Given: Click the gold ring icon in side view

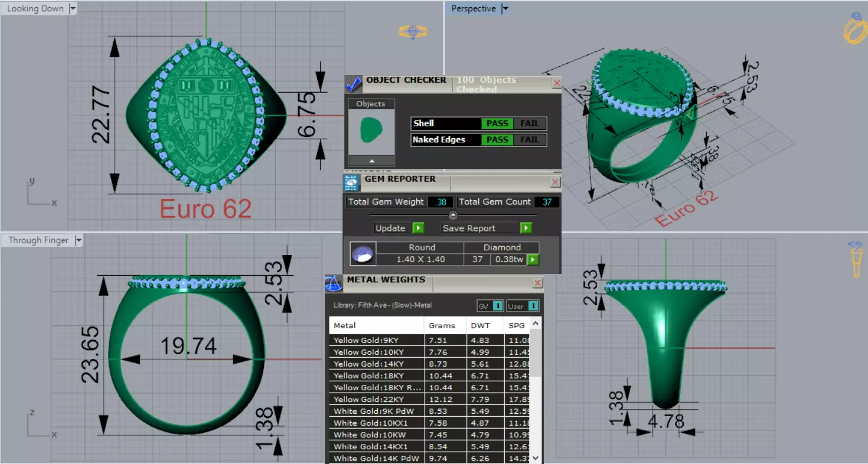Looking at the screenshot, I should point(855,260).
